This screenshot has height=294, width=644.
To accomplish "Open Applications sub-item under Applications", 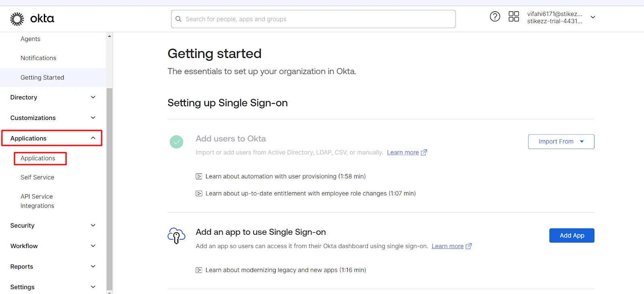I will pyautogui.click(x=38, y=158).
